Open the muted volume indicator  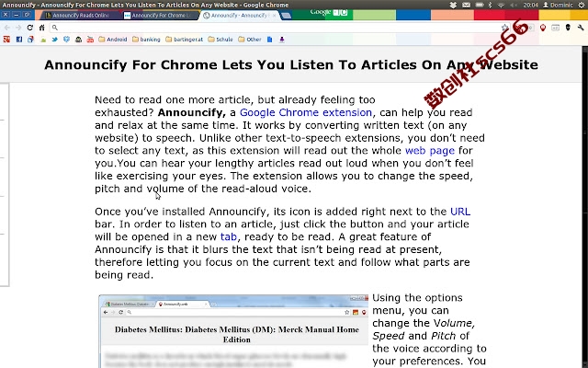point(514,5)
